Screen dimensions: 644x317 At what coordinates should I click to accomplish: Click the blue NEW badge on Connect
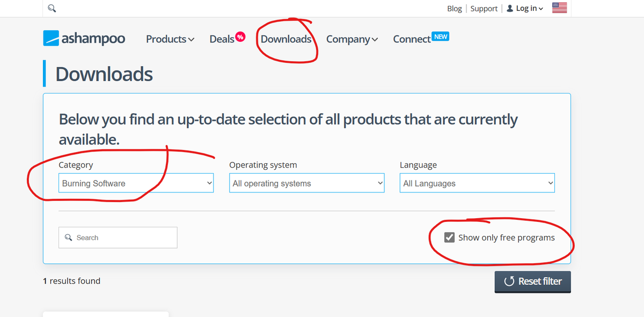tap(441, 37)
